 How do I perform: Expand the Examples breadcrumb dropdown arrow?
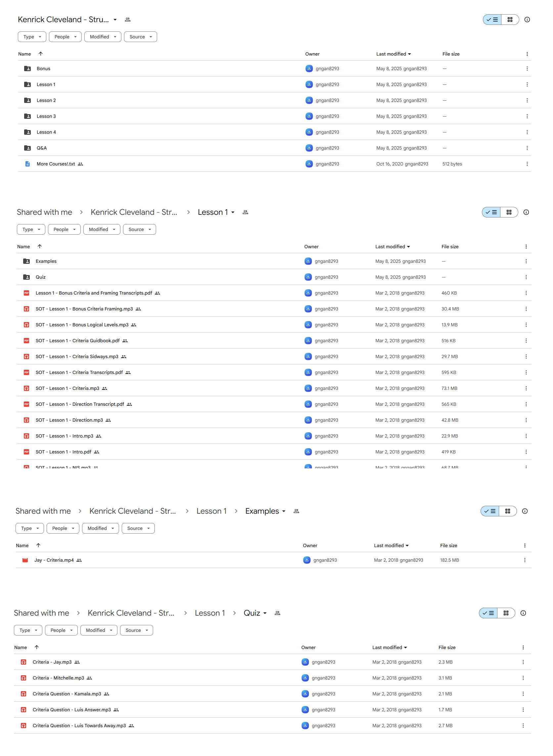284,511
